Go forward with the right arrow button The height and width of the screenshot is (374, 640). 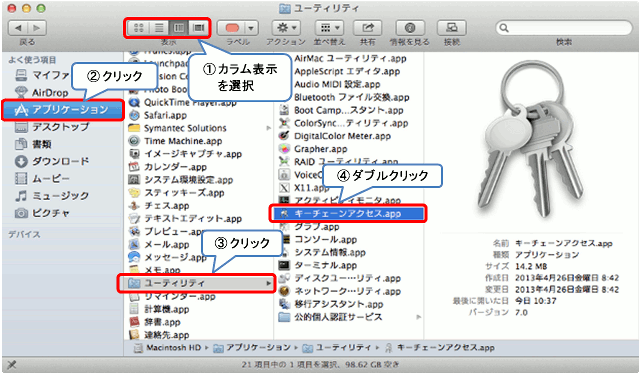point(37,28)
